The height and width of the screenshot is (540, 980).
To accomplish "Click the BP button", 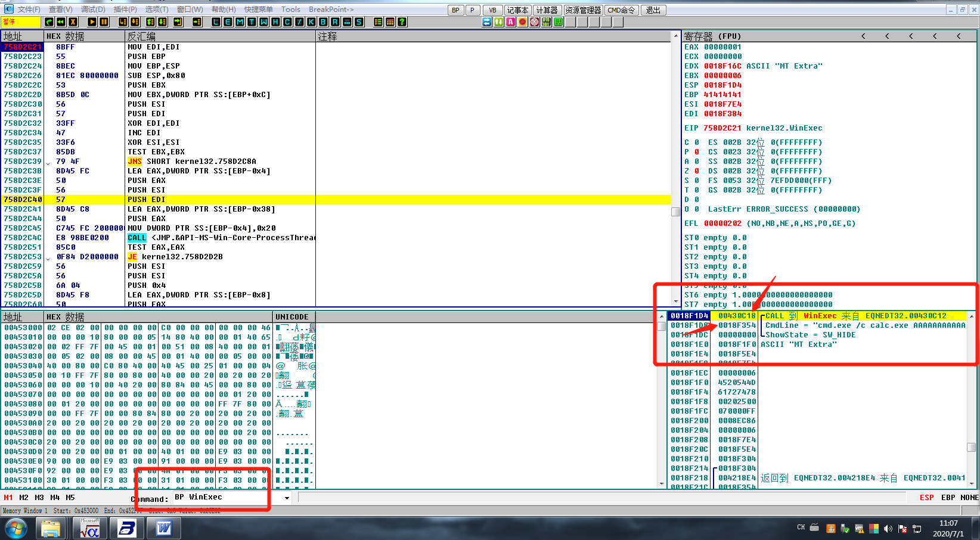I will click(x=455, y=10).
